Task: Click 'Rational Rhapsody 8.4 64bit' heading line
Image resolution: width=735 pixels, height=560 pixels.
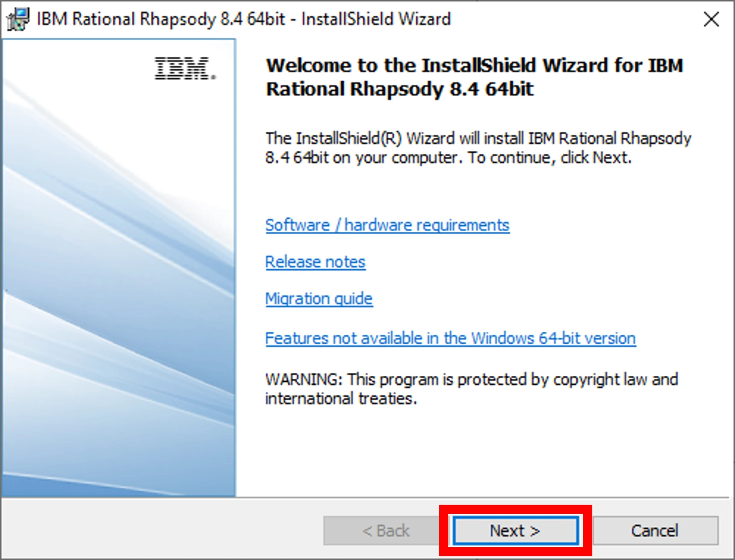Action: (399, 89)
